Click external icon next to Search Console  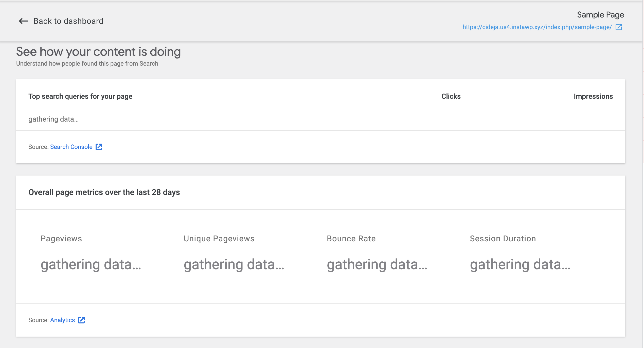(x=99, y=147)
